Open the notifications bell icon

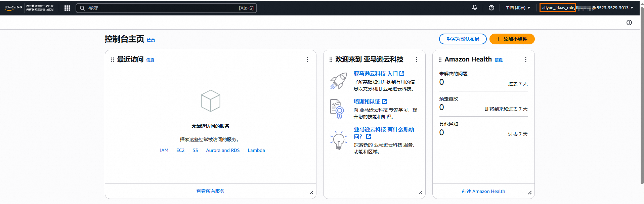coord(475,7)
